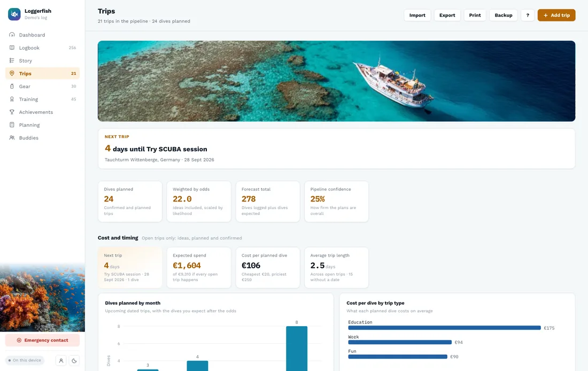Click the Training badge icon
This screenshot has height=371, width=588.
[x=12, y=99]
